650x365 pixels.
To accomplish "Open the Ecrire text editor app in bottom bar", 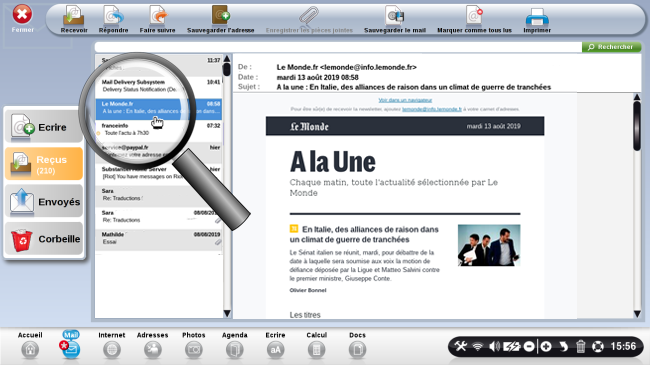I will pos(275,345).
